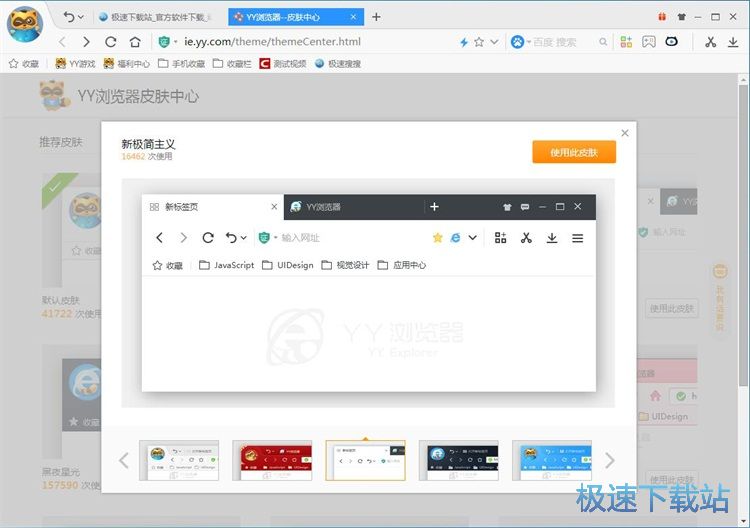Image resolution: width=750 pixels, height=528 pixels.
Task: Click the search magnifier icon
Action: [x=603, y=42]
